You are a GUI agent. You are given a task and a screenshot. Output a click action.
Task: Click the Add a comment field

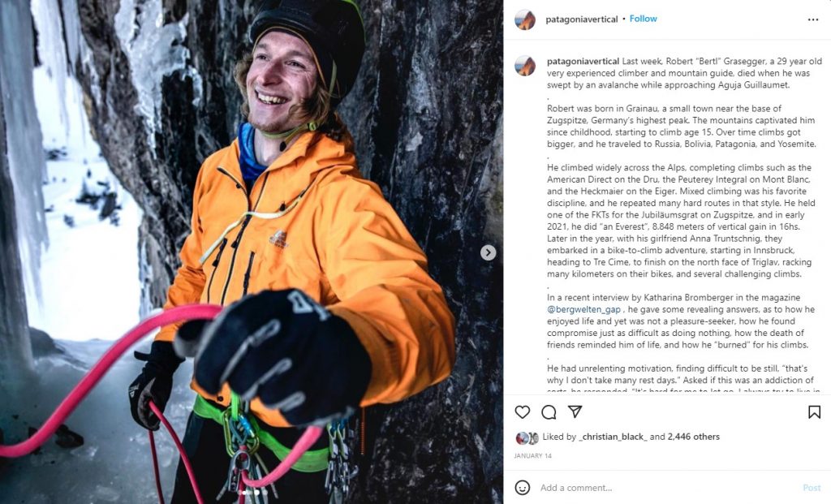(x=668, y=488)
